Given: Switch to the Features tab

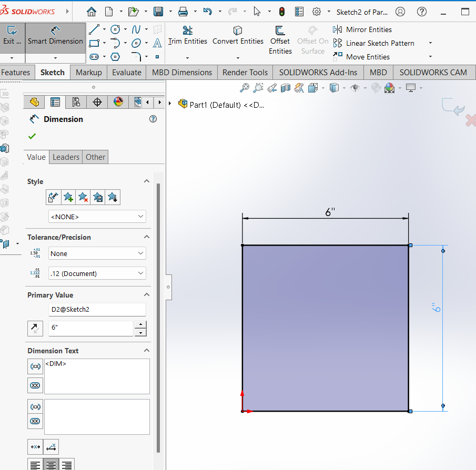Looking at the screenshot, I should coord(15,73).
